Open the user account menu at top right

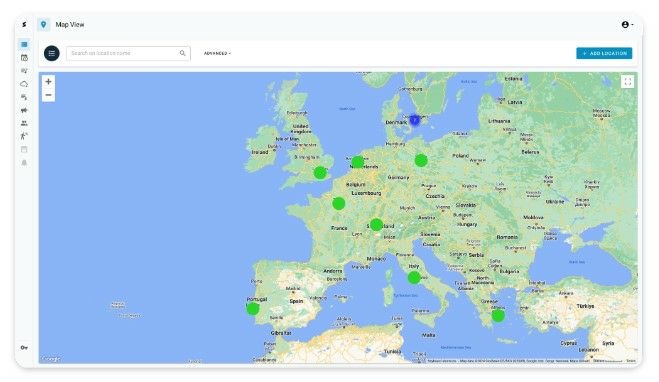tap(627, 25)
